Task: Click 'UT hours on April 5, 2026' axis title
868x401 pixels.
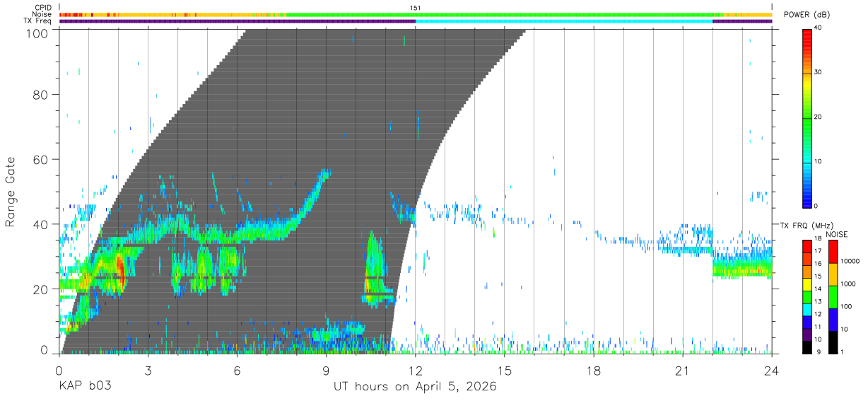Action: pos(415,387)
